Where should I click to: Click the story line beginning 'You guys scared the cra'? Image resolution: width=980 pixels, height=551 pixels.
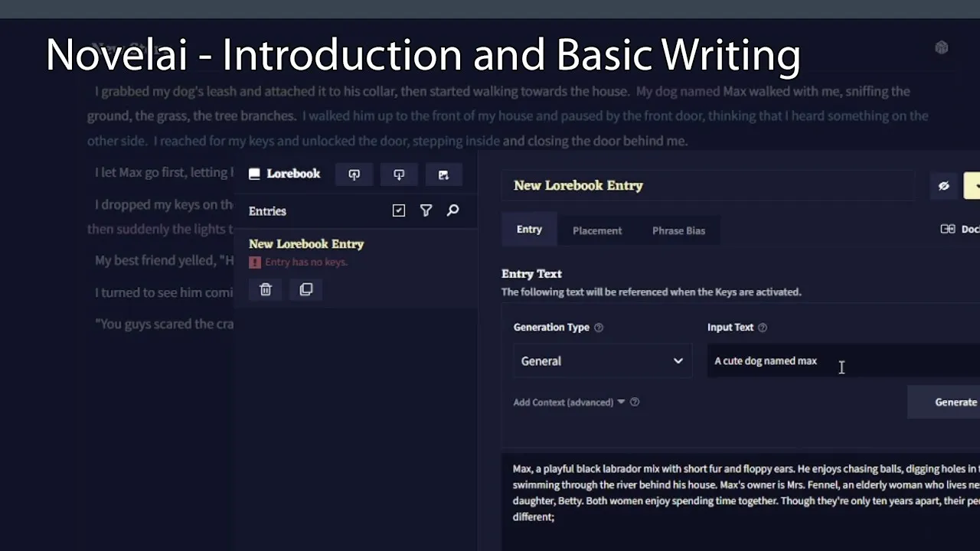point(164,324)
